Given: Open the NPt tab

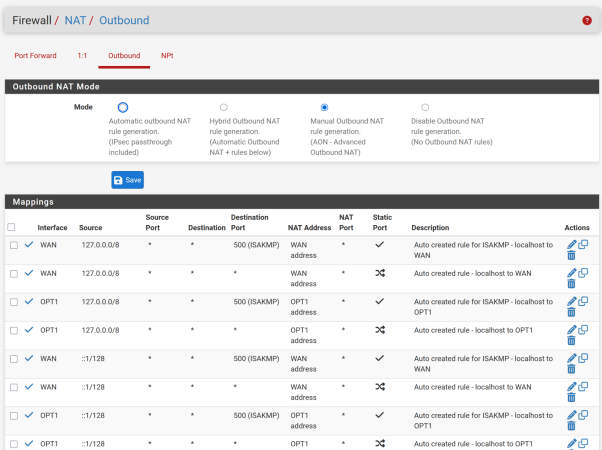Looking at the screenshot, I should click(167, 56).
